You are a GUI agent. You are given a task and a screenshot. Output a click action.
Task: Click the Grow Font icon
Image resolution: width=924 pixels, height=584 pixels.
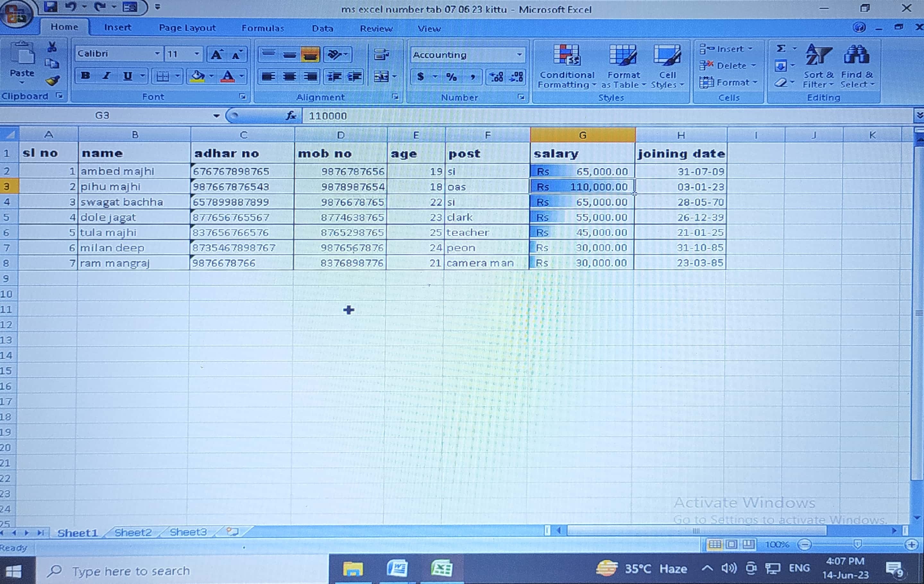(217, 55)
